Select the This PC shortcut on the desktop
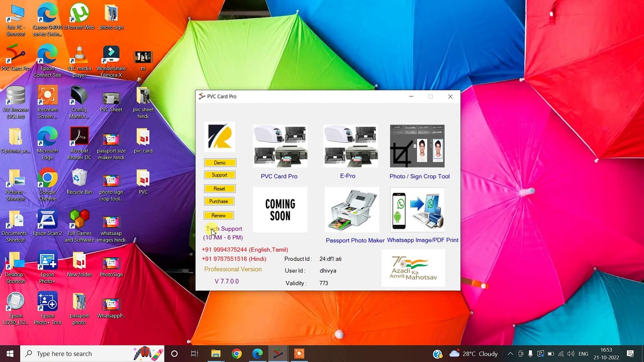Screen dimensions: 644x362 coord(16,21)
